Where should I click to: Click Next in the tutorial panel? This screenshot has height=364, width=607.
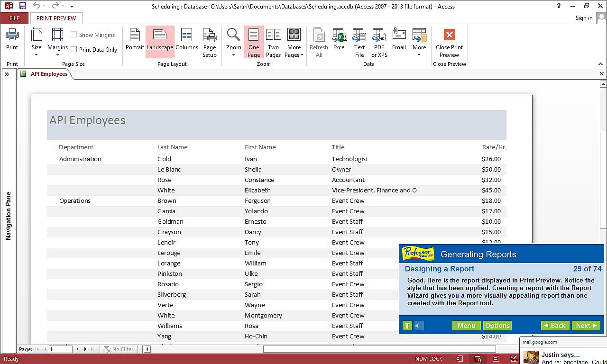587,326
